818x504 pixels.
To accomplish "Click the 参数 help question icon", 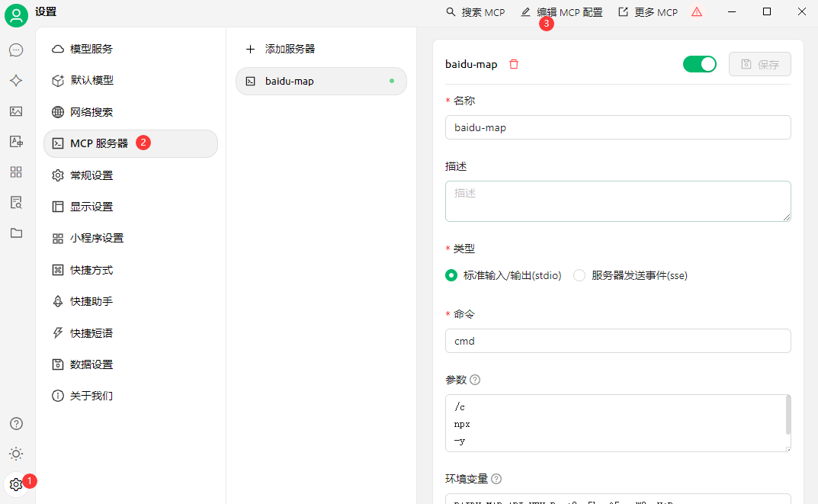I will coord(475,380).
